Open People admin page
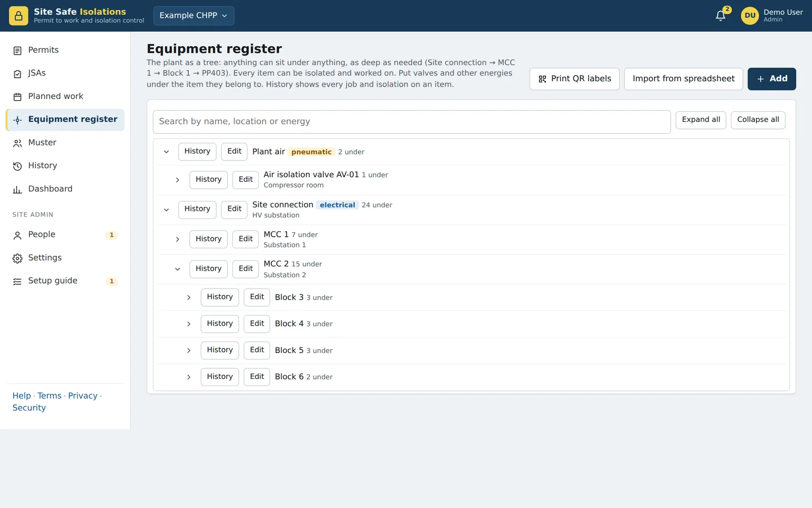 pos(65,235)
